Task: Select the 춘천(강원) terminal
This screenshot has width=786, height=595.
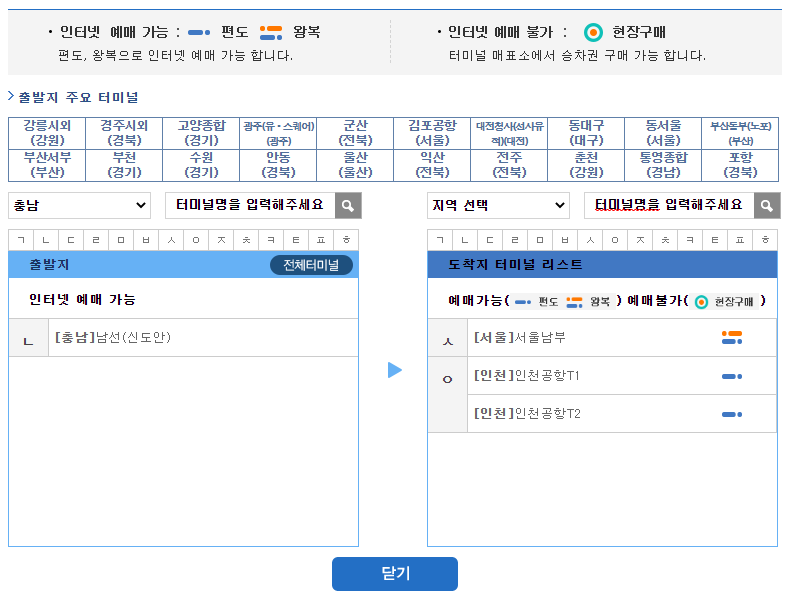Action: point(586,165)
